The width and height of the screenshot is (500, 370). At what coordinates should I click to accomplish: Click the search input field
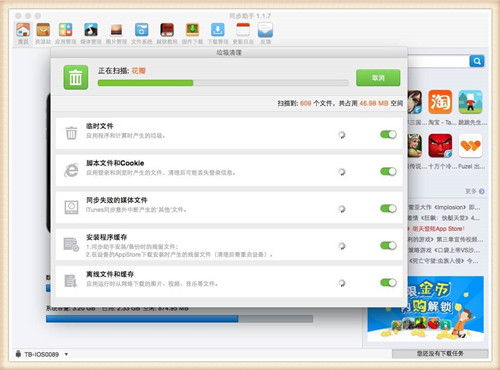pos(438,61)
